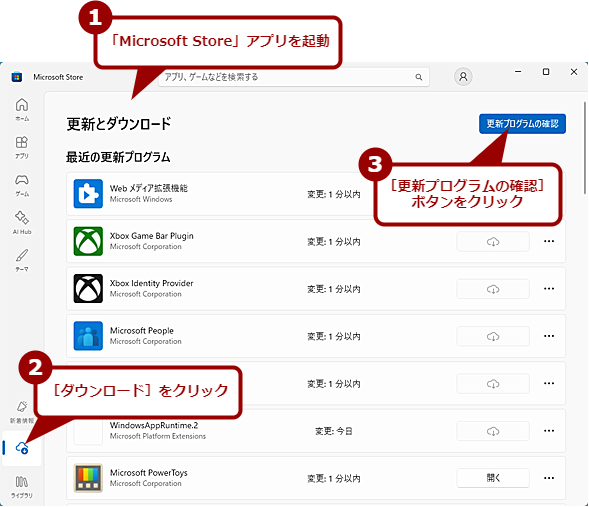Open more options for WindowsAppRuntime.2
Image resolution: width=589 pixels, height=507 pixels.
[x=549, y=430]
